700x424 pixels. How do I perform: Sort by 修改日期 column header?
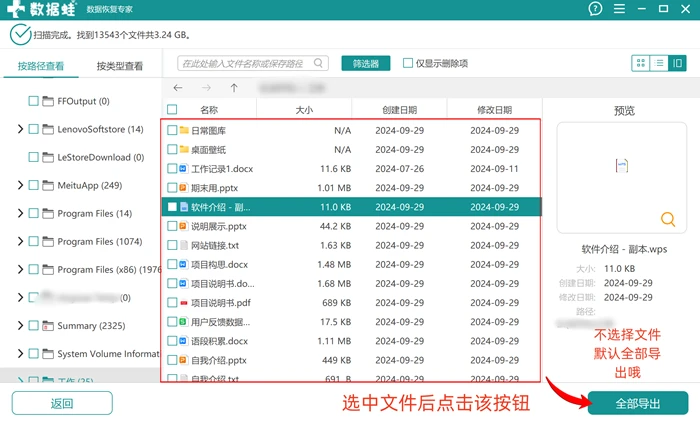click(495, 110)
